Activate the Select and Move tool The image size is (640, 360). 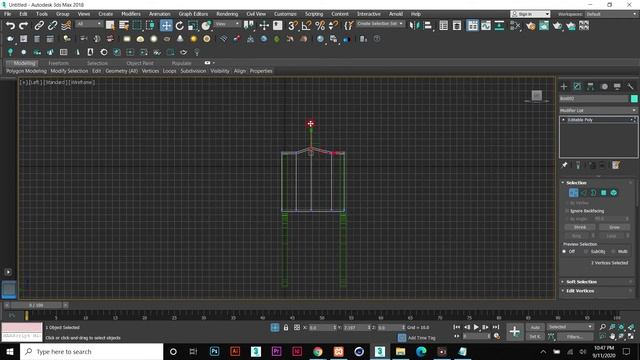click(166, 26)
